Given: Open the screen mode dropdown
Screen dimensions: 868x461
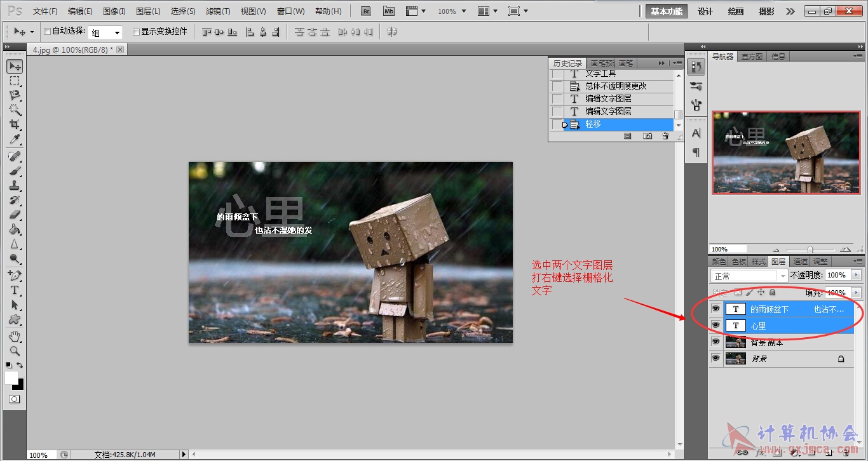Looking at the screenshot, I should point(518,11).
